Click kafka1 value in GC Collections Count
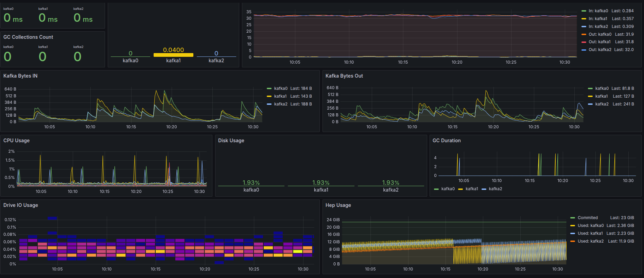The image size is (644, 278). click(x=42, y=56)
